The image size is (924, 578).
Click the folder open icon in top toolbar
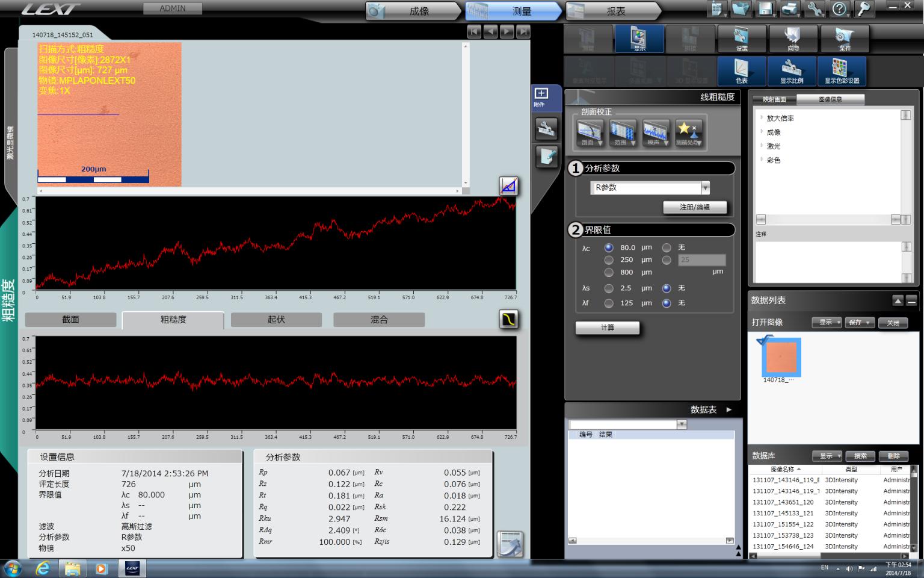741,9
